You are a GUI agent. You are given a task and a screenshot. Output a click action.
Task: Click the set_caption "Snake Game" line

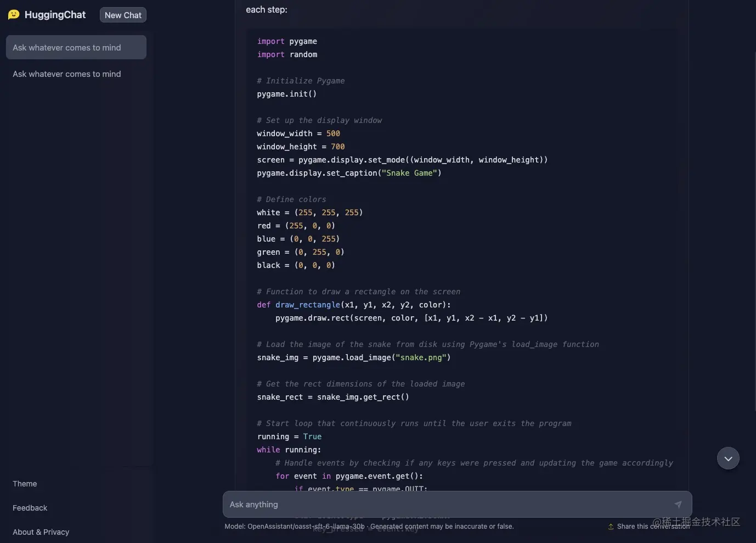tap(349, 173)
